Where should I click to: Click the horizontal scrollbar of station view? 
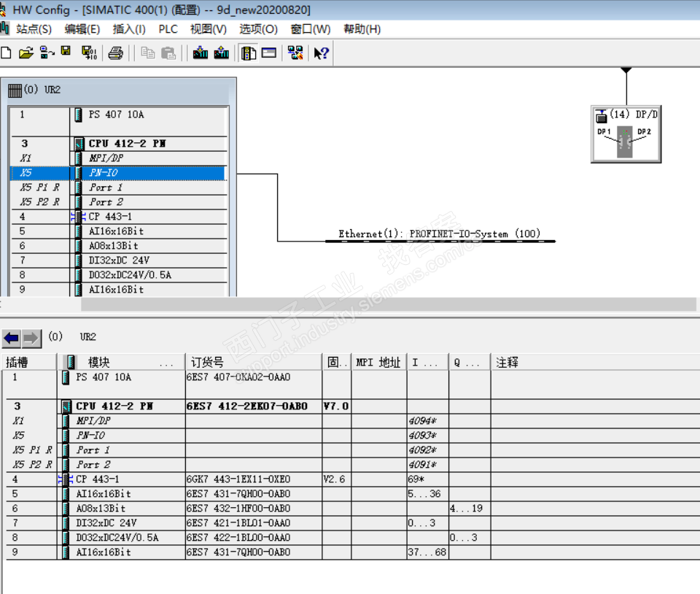click(x=389, y=304)
